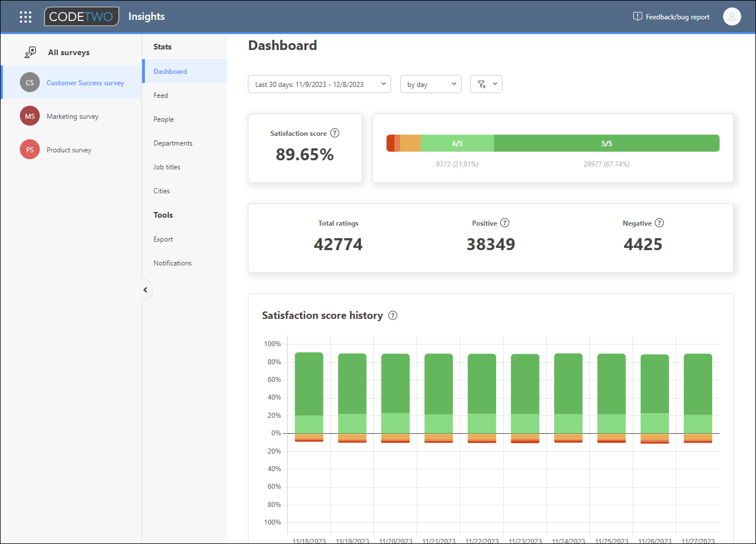Open the filter funnel icon
Image resolution: width=756 pixels, height=544 pixels.
482,84
